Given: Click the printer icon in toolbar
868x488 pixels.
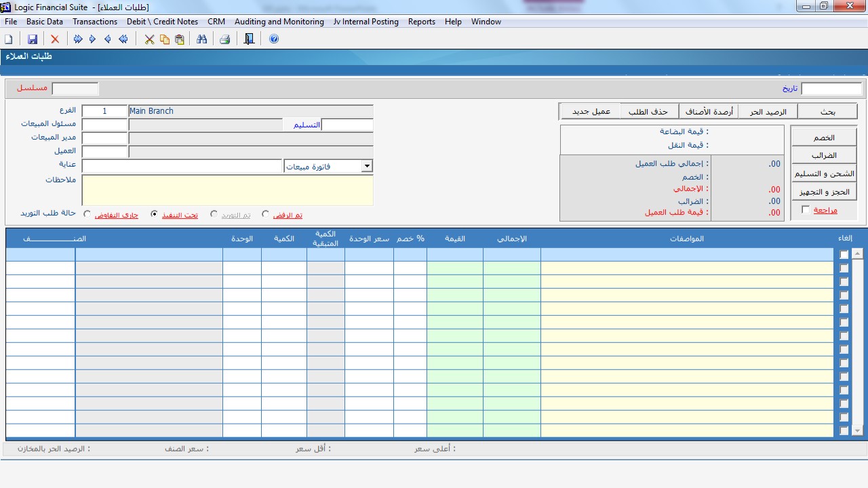Looking at the screenshot, I should click(224, 39).
